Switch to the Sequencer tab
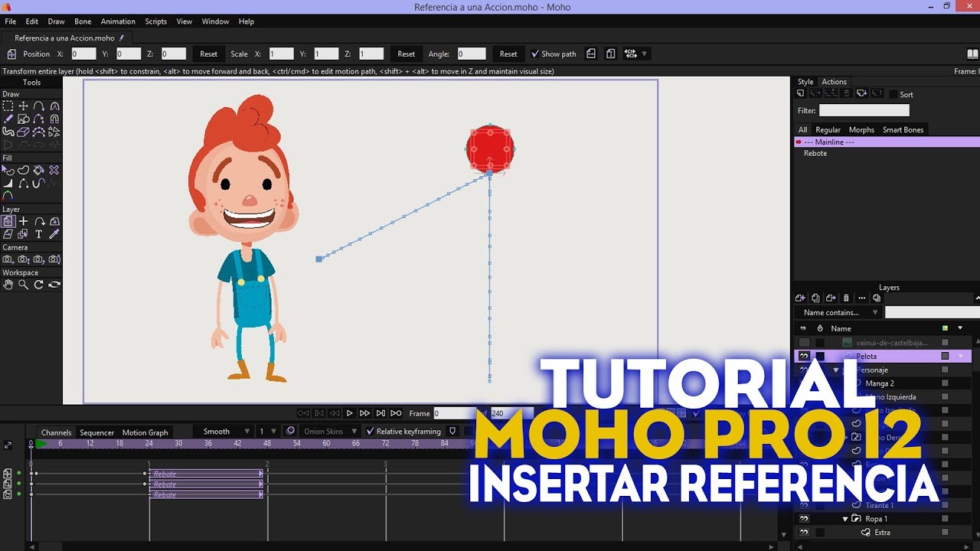The height and width of the screenshot is (551, 980). click(96, 432)
